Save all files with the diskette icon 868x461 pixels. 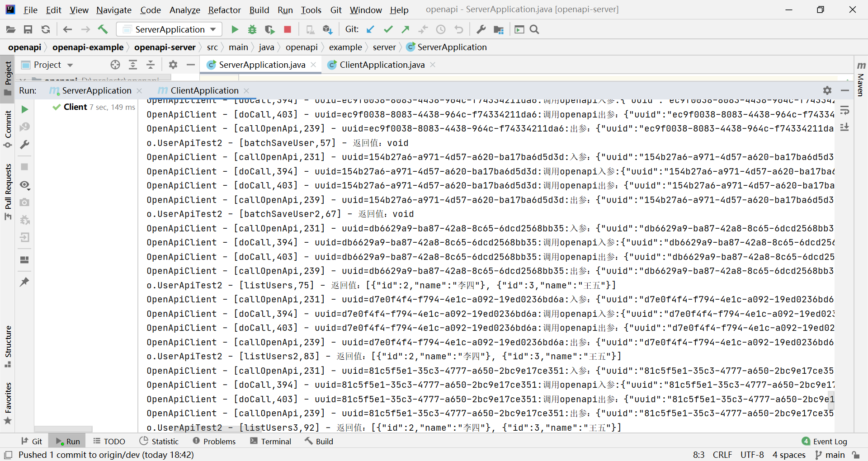28,29
